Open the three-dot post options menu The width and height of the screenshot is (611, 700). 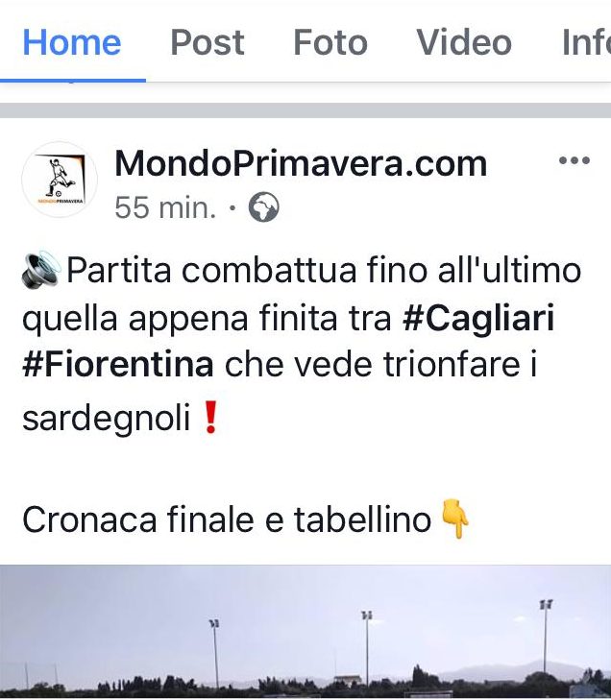coord(574,160)
